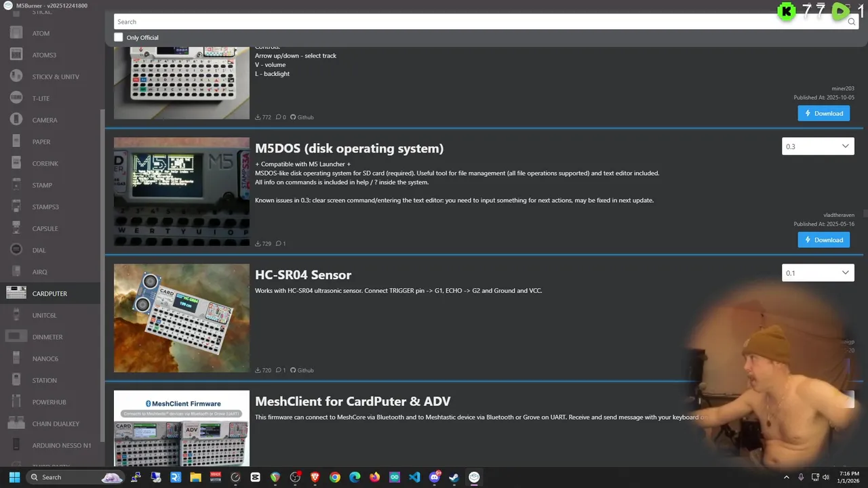The width and height of the screenshot is (868, 488).
Task: Switch to the PAPER tab label
Action: (41, 142)
